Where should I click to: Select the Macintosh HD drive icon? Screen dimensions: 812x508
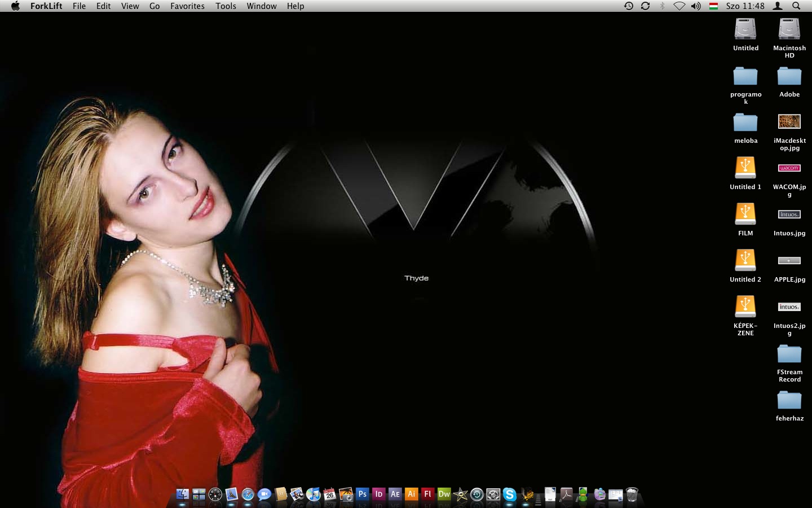pos(789,29)
